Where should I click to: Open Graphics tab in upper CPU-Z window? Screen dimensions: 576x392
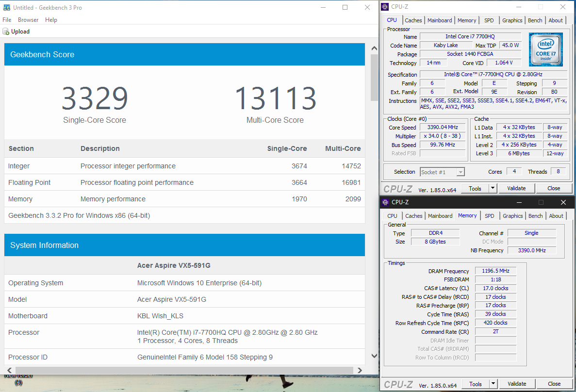tap(512, 20)
